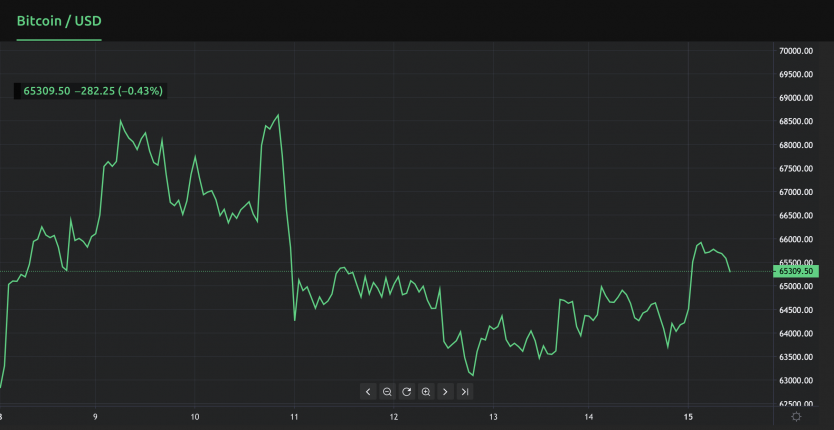The width and height of the screenshot is (834, 430).
Task: Click the 69000.00 price axis label
Action: click(x=796, y=98)
